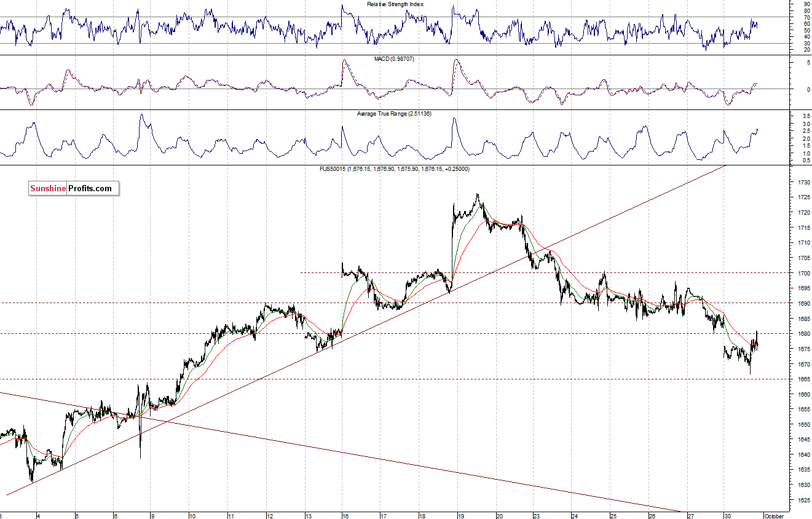812x519 pixels.
Task: Select the 1700 price axis label
Action: coord(803,273)
